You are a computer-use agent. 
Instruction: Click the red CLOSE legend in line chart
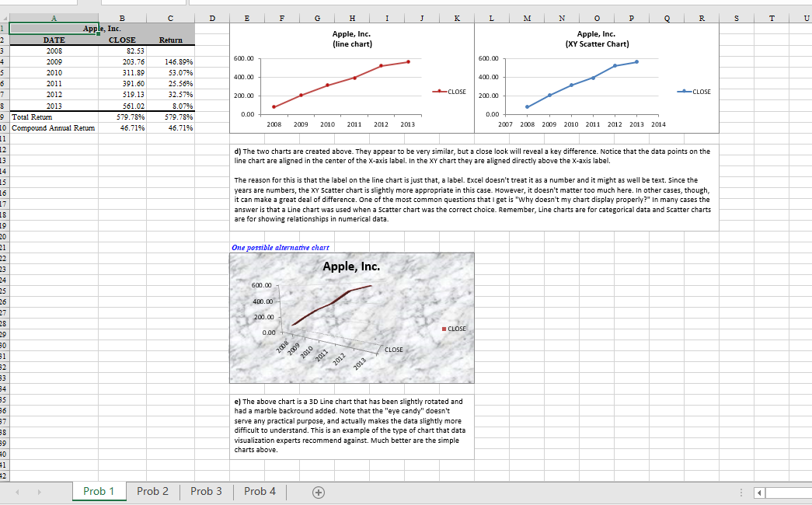449,92
